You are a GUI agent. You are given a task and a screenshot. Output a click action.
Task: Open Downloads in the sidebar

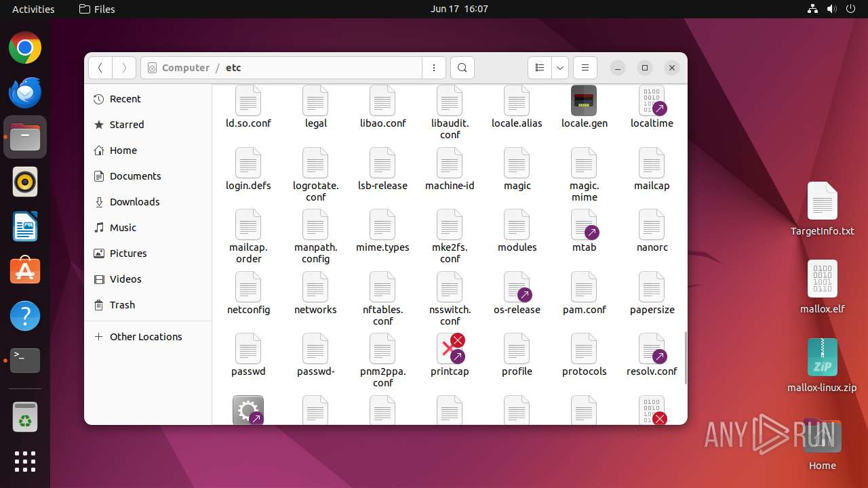pos(148,202)
